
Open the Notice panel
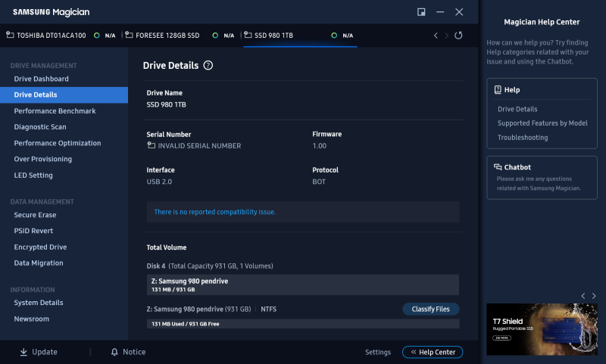pyautogui.click(x=128, y=352)
